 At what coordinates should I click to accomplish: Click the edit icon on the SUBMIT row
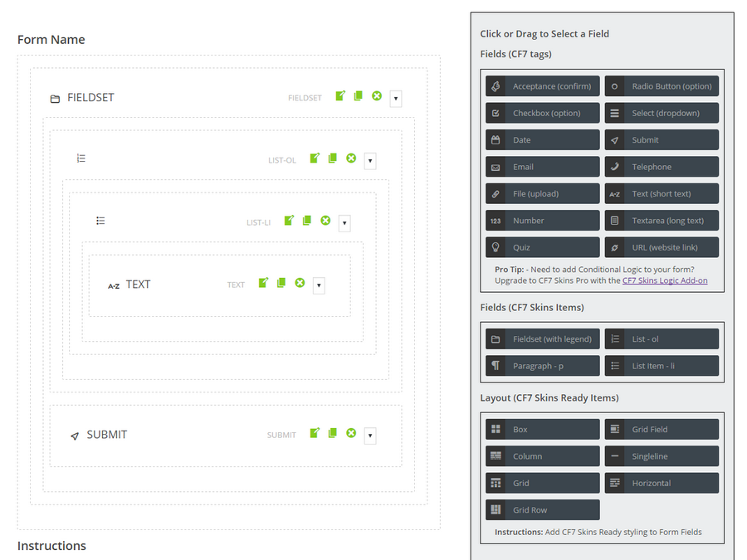315,433
